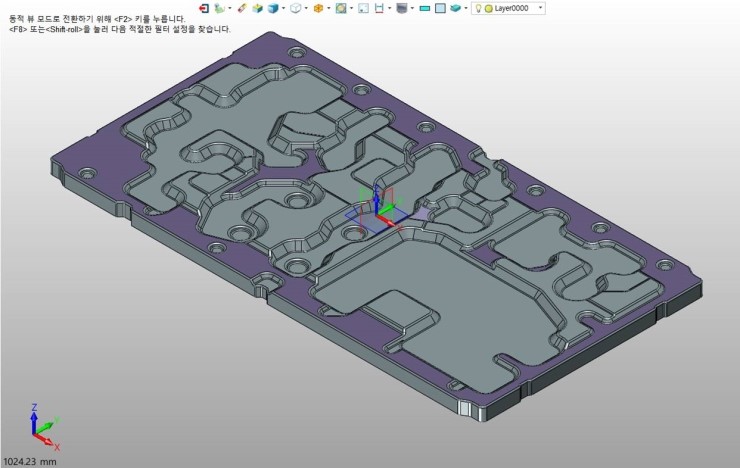Click the dark gray shaded shape icon
Viewport: 740px width, 468px height.
click(x=402, y=8)
